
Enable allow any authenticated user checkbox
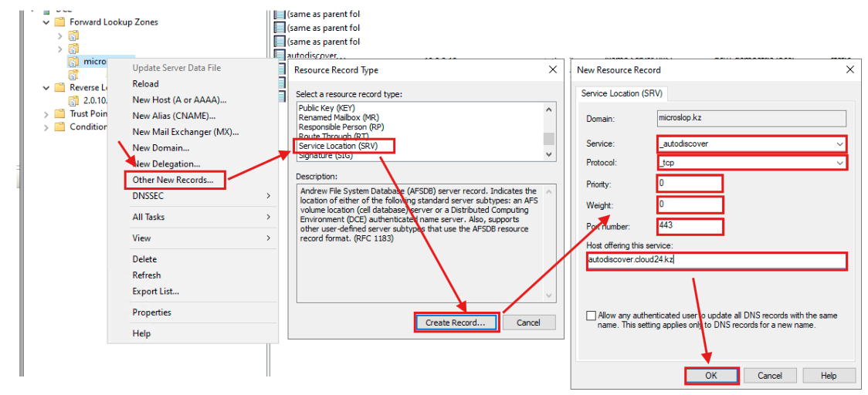click(591, 316)
